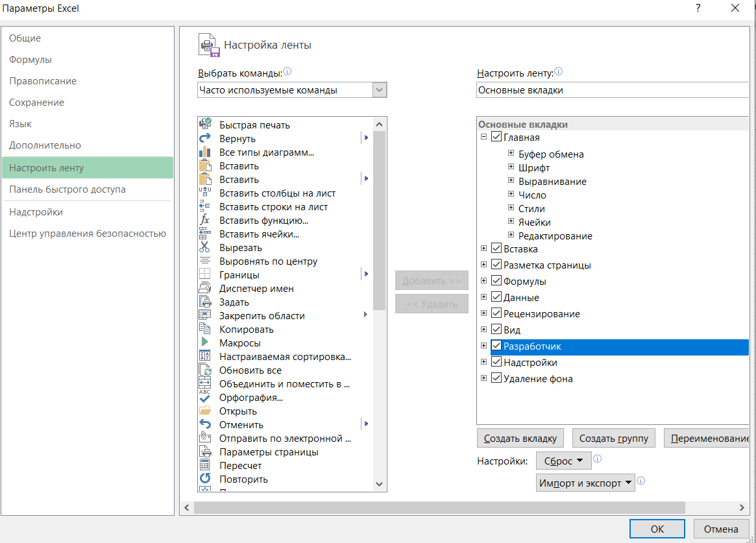Image resolution: width=756 pixels, height=543 pixels.
Task: Click the Вставить функцию fx icon
Action: (206, 220)
